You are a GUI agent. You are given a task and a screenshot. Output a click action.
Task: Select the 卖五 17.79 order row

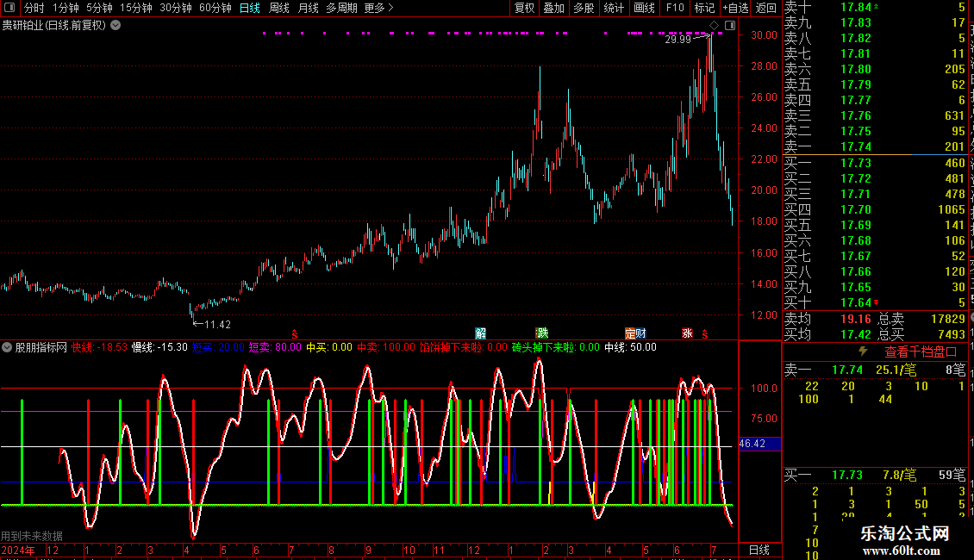click(x=875, y=84)
